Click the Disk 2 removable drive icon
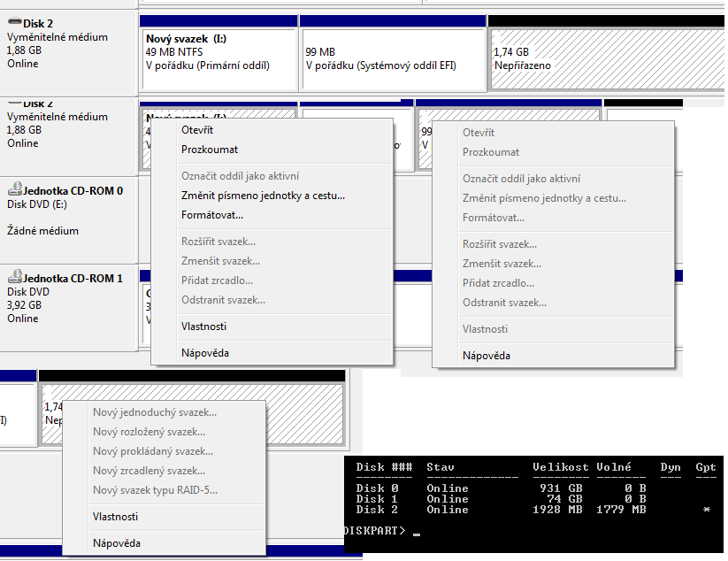The height and width of the screenshot is (561, 728). click(x=13, y=24)
